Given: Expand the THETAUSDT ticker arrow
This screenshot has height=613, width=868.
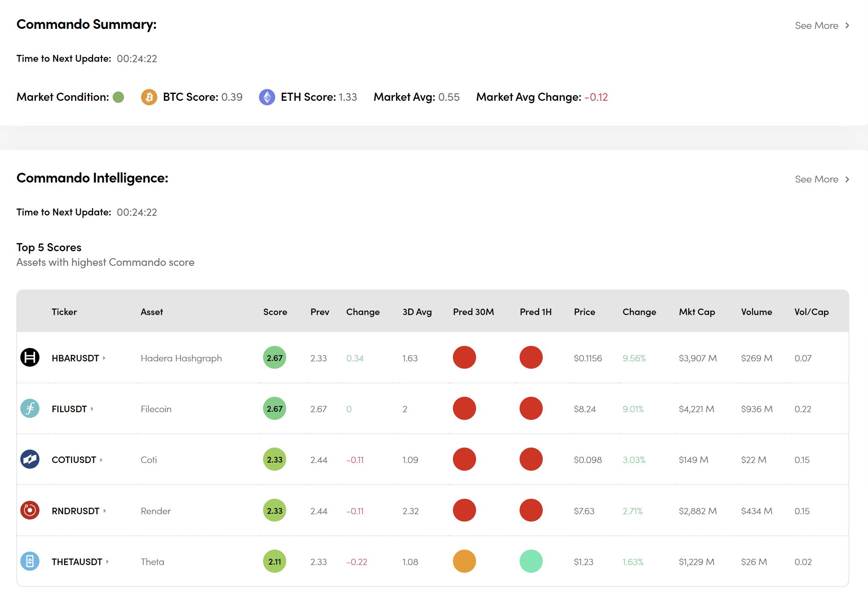Looking at the screenshot, I should [107, 561].
